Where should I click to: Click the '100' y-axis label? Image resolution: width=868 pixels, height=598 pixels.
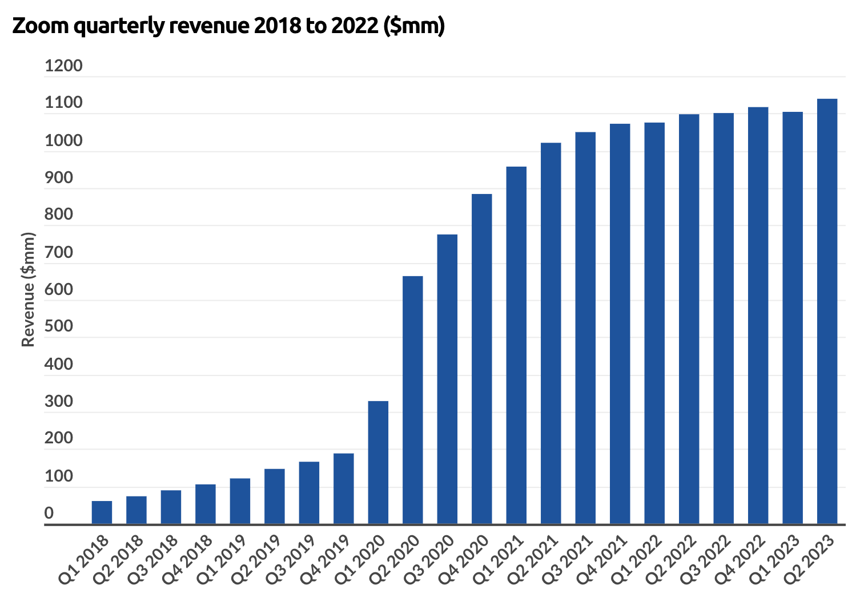(59, 476)
